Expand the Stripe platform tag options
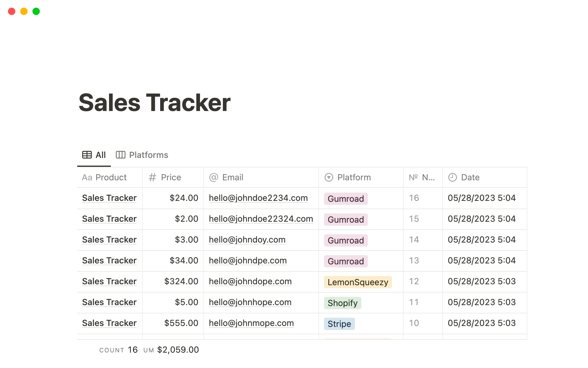The image size is (588, 368). click(339, 323)
